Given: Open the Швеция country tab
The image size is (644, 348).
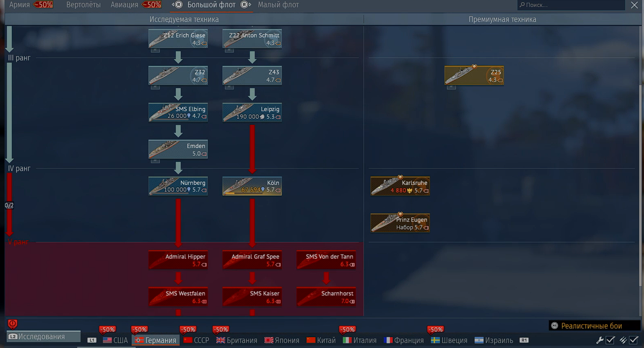Looking at the screenshot, I should click(449, 340).
